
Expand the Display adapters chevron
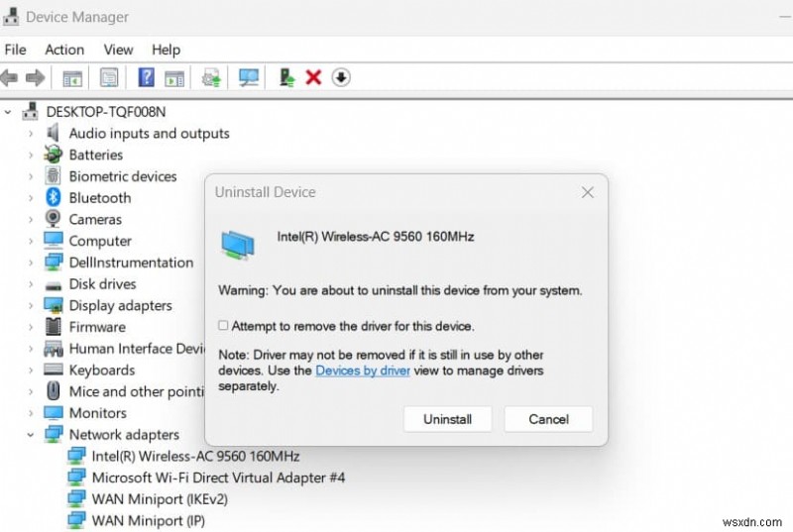coord(31,306)
